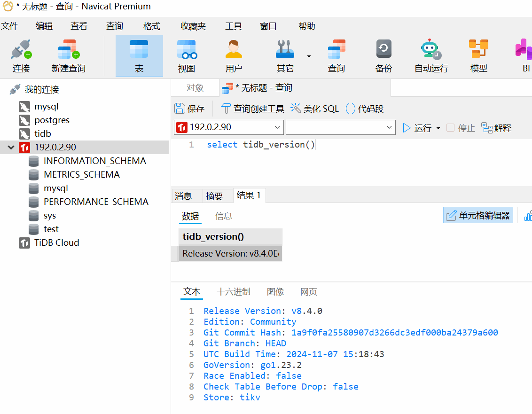
Task: Select the test database
Action: 51,229
